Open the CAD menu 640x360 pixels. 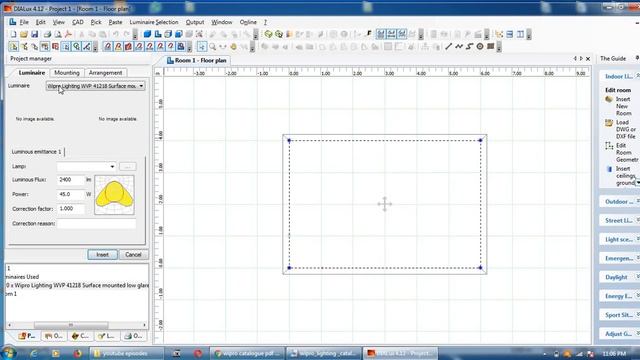pos(78,22)
